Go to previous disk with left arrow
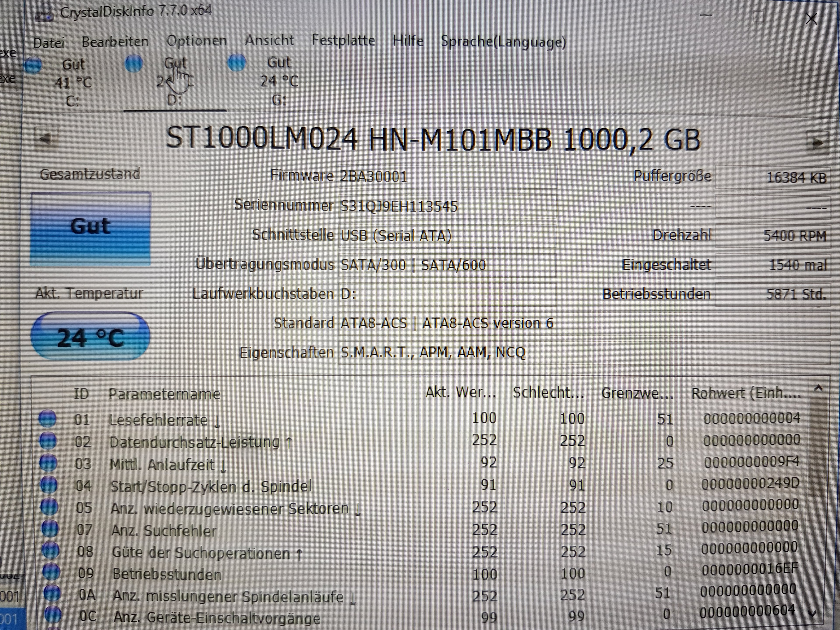 point(46,139)
